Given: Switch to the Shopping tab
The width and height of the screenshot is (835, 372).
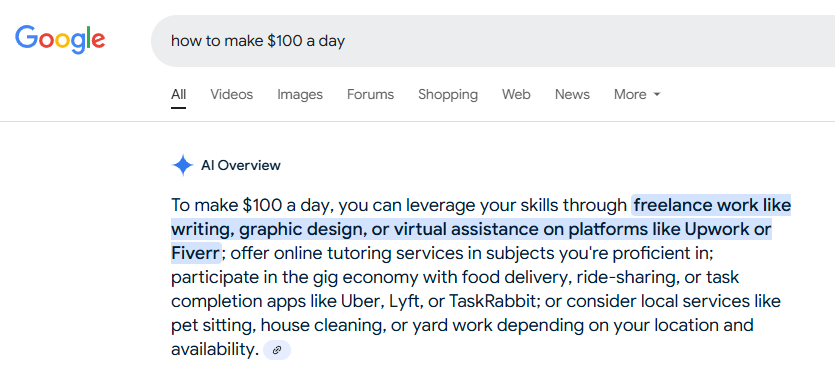Looking at the screenshot, I should point(448,94).
